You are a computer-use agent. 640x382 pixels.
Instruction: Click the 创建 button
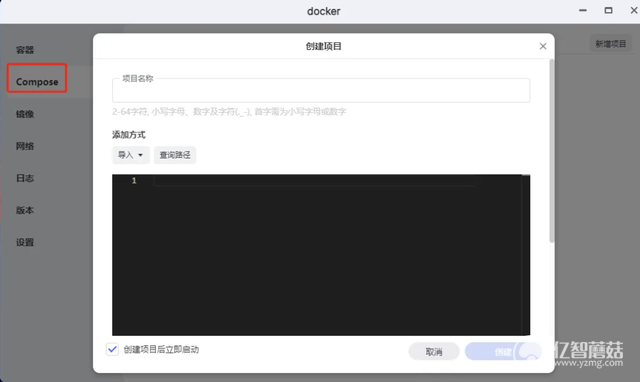coord(503,351)
